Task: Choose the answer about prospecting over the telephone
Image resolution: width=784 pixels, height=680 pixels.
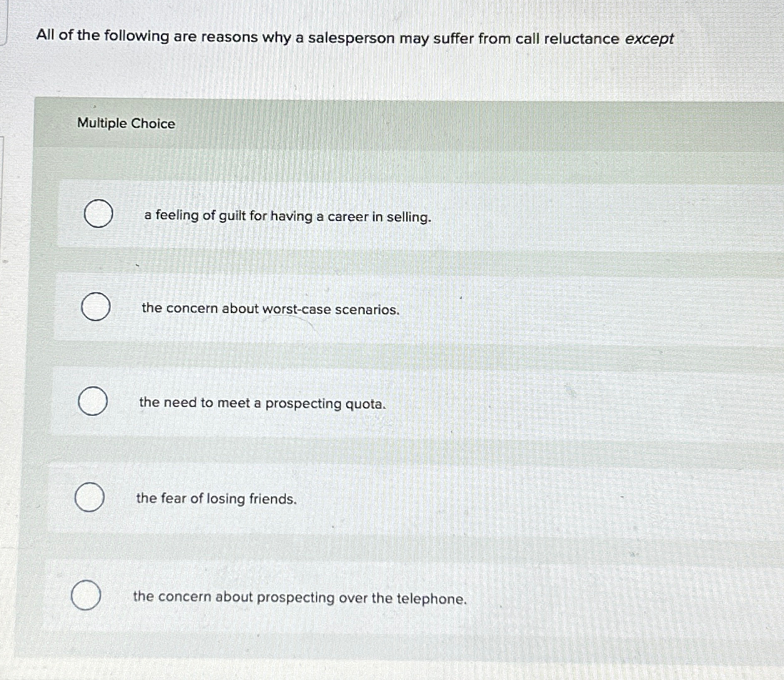Action: [x=301, y=599]
